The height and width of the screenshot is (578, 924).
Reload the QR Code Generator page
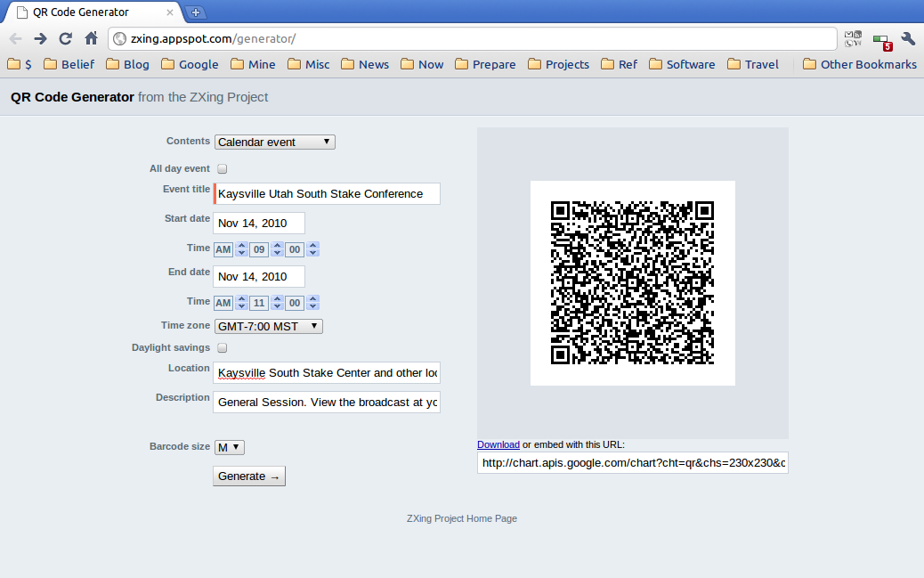coord(65,39)
